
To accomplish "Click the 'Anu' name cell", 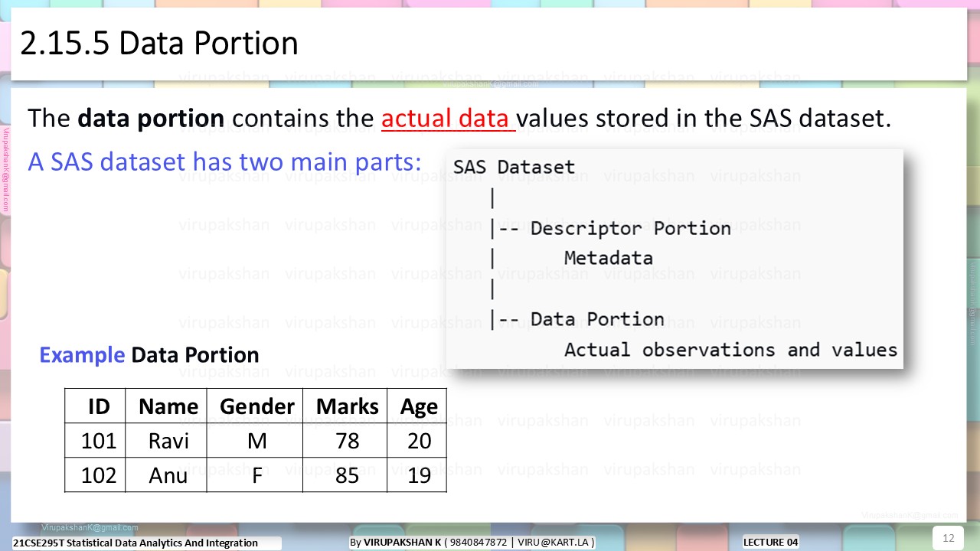I will pyautogui.click(x=167, y=475).
